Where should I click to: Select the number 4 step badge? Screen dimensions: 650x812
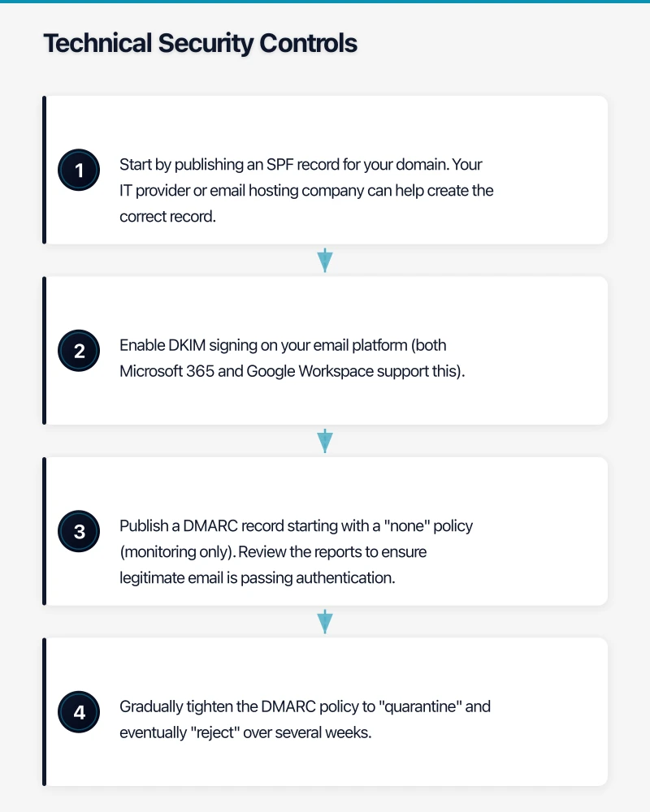tap(79, 712)
